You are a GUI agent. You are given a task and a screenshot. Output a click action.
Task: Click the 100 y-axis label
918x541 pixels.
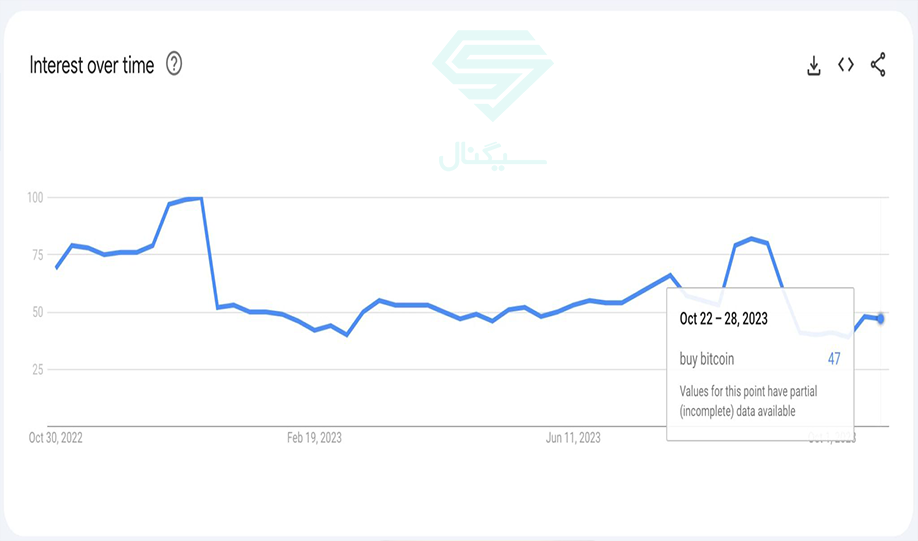pos(35,197)
